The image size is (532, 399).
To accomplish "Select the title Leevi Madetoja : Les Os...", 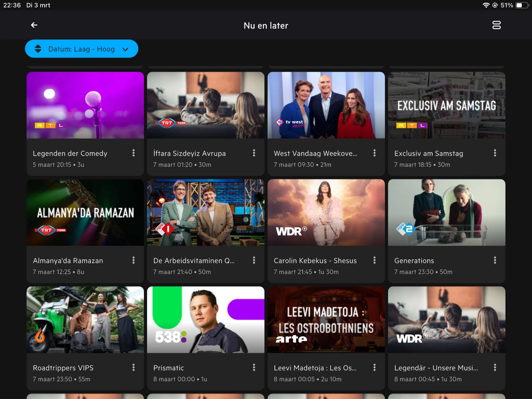I will [x=315, y=368].
